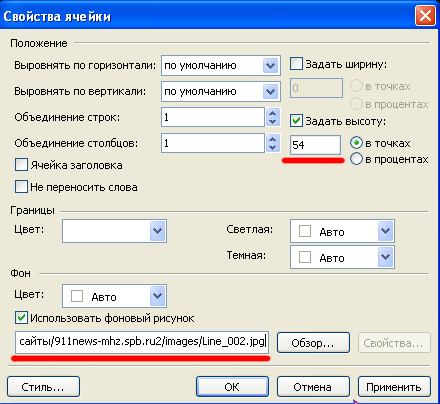Open background color 'Авто' dropdown
This screenshot has height=404, width=440.
[x=157, y=296]
